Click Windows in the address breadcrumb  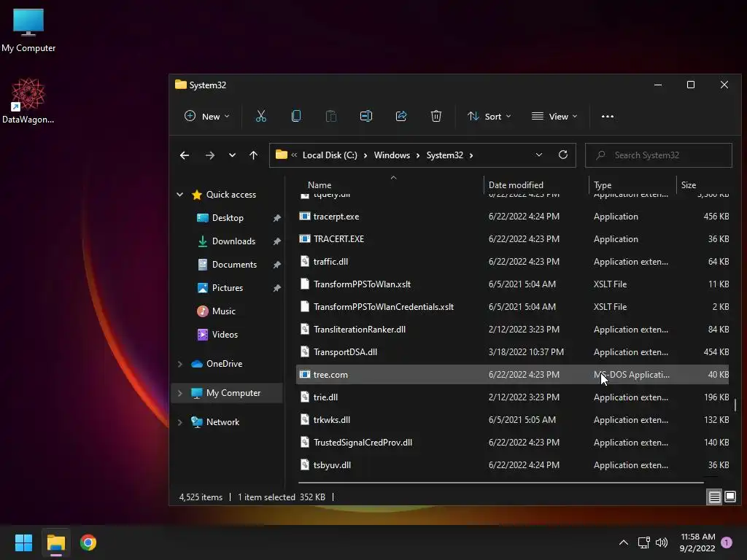[x=392, y=155]
